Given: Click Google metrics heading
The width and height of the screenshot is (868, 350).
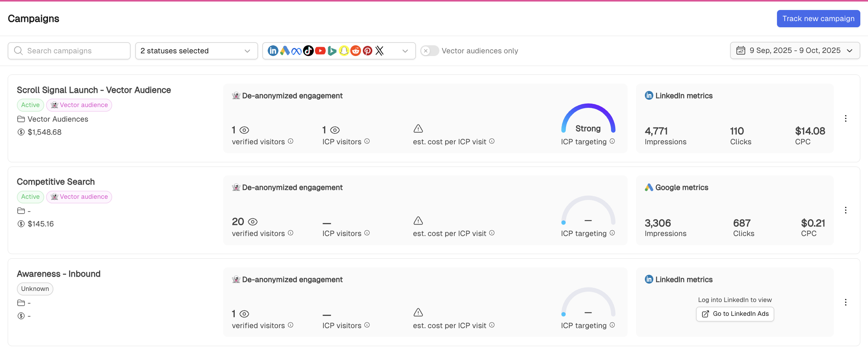Looking at the screenshot, I should click(x=682, y=187).
